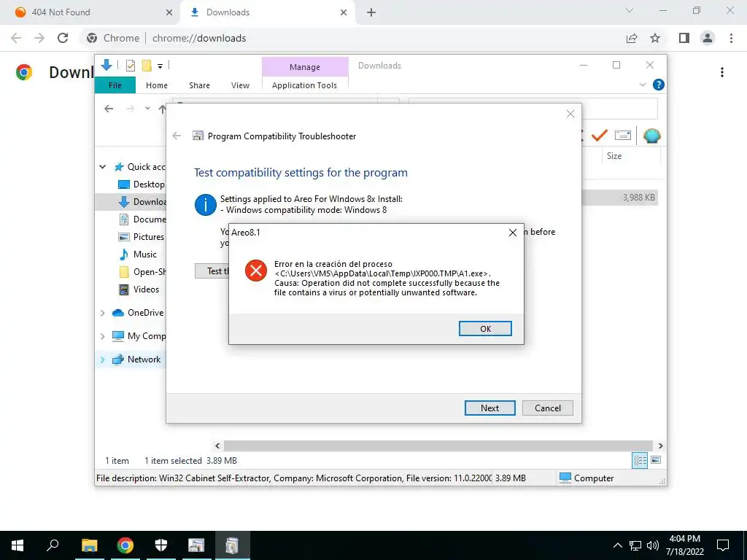Collapse the Quick access tree node
The width and height of the screenshot is (747, 560).
102,167
